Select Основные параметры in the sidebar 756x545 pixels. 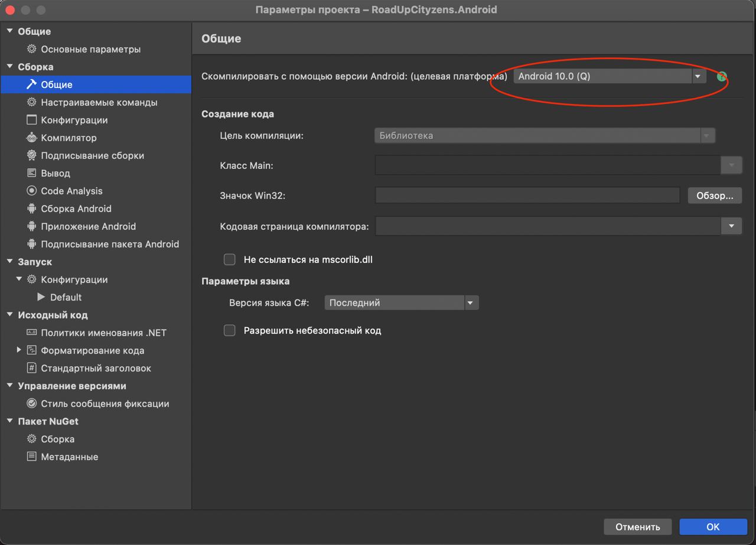coord(90,49)
